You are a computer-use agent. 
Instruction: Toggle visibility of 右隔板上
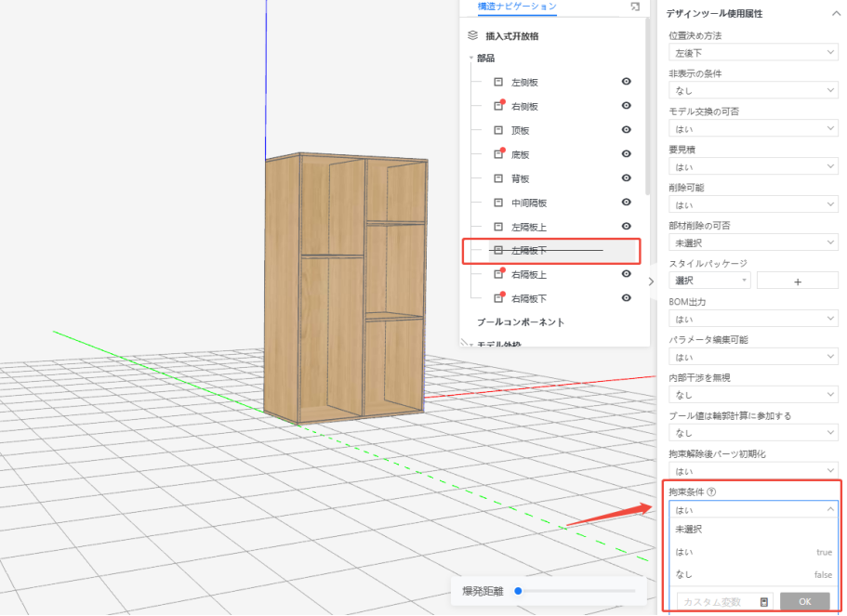click(x=626, y=274)
